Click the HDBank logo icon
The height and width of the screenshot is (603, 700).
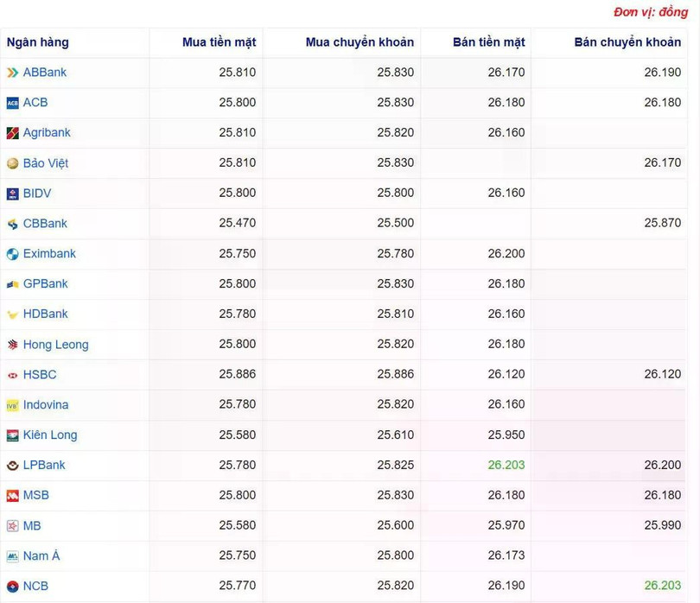pos(12,314)
